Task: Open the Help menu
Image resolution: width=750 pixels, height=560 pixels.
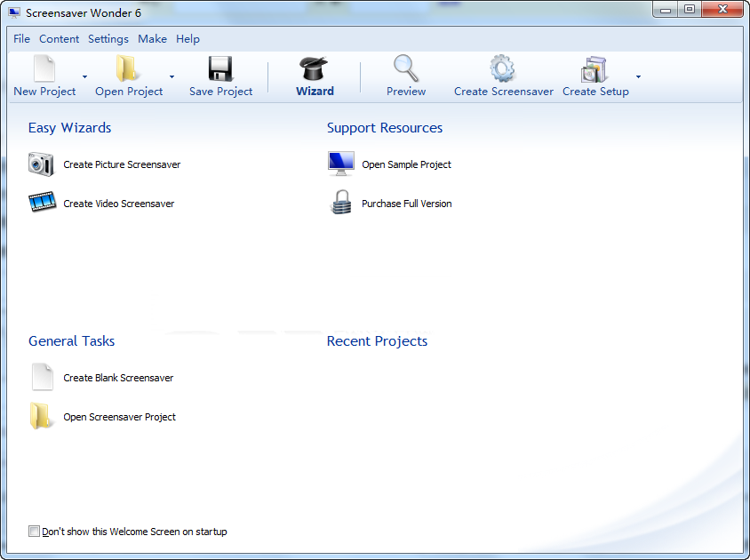Action: pos(187,39)
